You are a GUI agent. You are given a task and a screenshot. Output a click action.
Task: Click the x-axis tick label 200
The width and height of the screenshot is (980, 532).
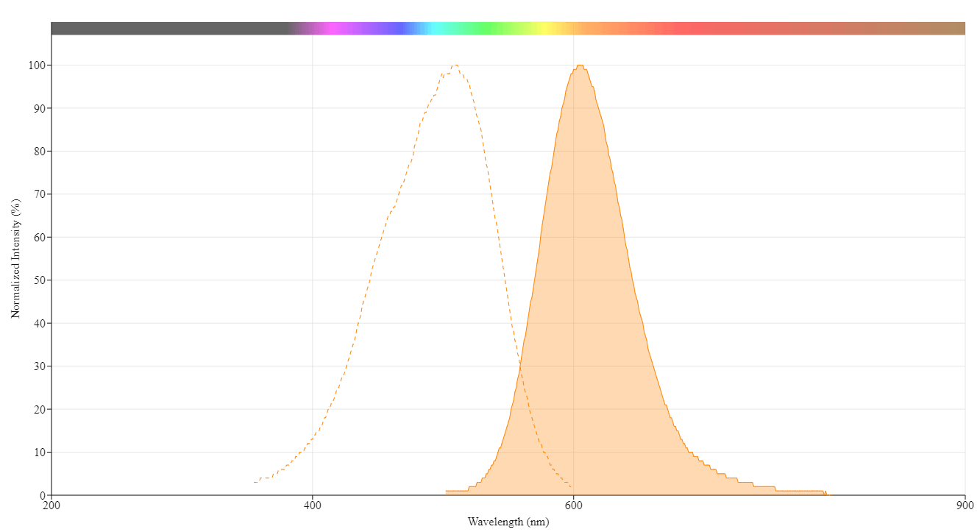52,506
